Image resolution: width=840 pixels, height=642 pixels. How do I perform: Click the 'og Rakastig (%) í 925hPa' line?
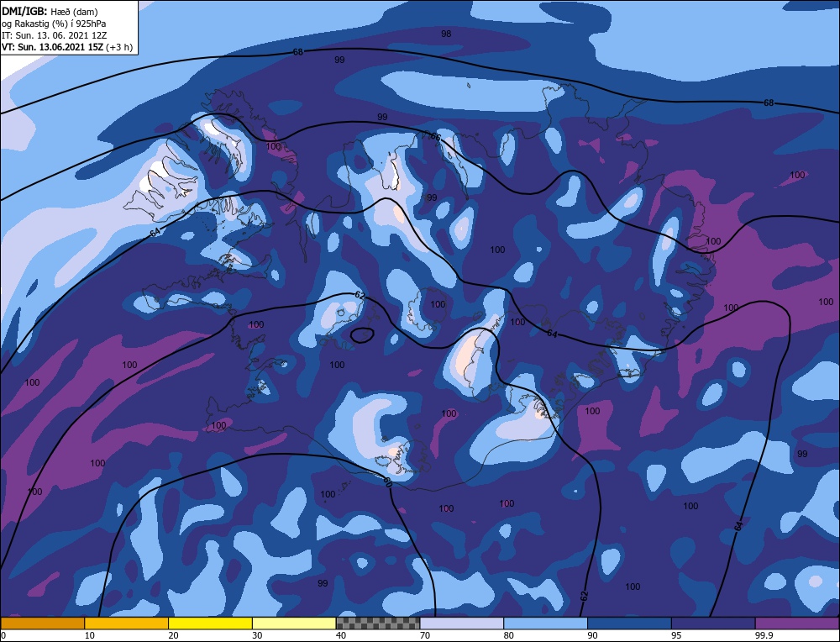point(54,23)
